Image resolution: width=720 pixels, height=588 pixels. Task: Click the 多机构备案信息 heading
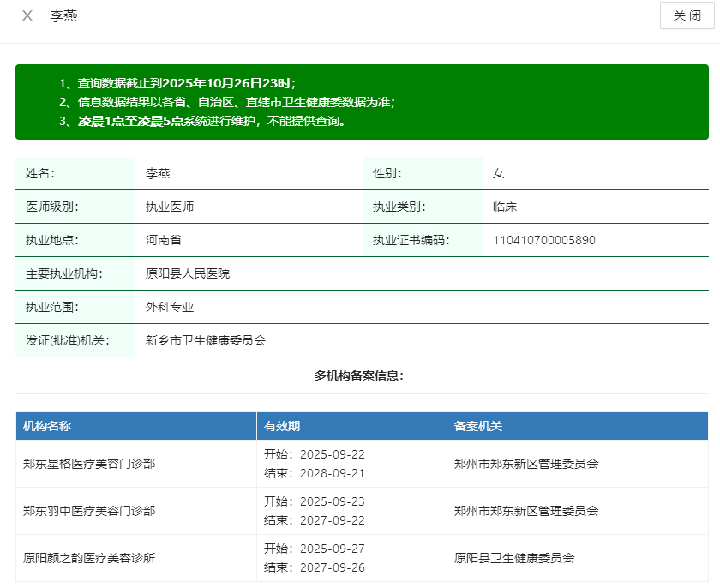point(358,375)
